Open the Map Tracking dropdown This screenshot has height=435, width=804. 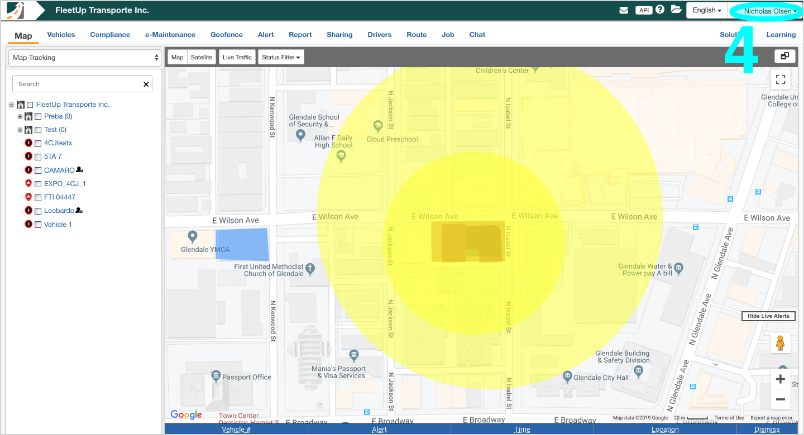click(x=85, y=57)
